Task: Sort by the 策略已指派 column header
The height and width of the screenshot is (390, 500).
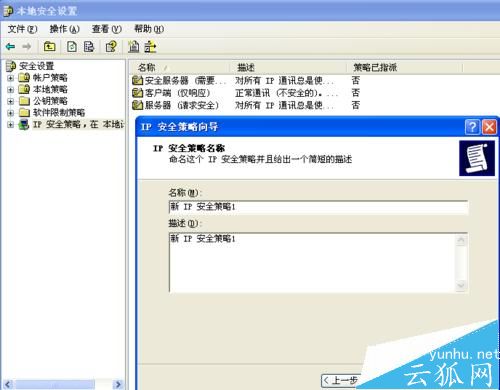Action: 405,68
